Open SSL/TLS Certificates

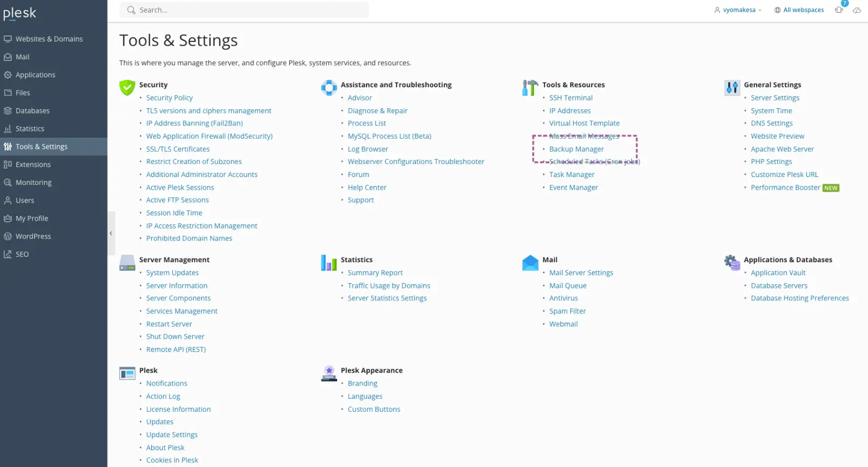tap(177, 149)
